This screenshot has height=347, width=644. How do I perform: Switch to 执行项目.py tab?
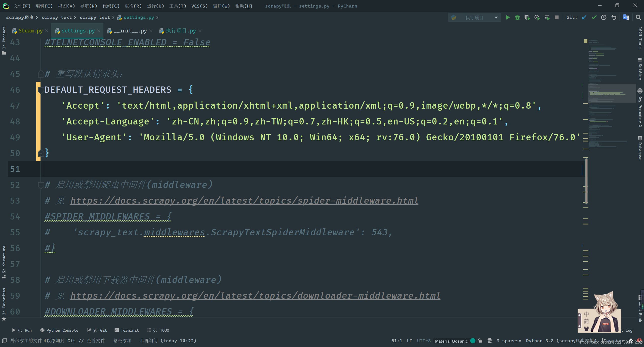[x=179, y=30]
